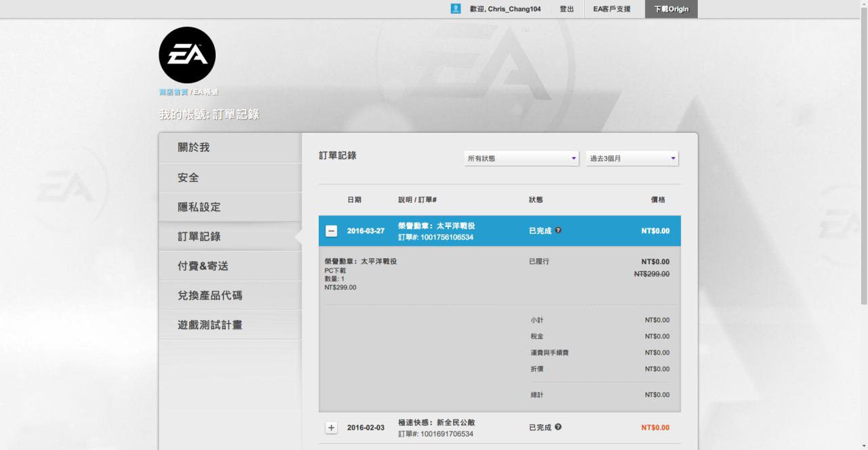Click the user avatar icon beside Chris_Chang104
Screen dimensions: 868x450
[456, 9]
